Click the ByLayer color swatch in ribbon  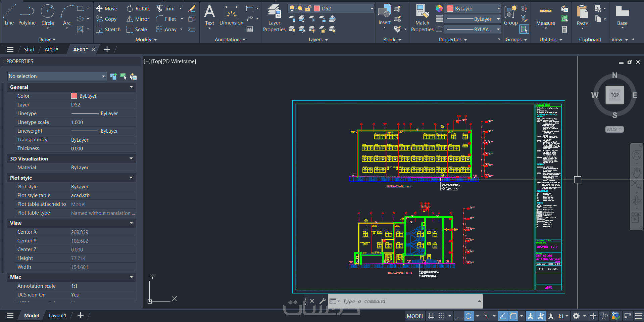450,9
